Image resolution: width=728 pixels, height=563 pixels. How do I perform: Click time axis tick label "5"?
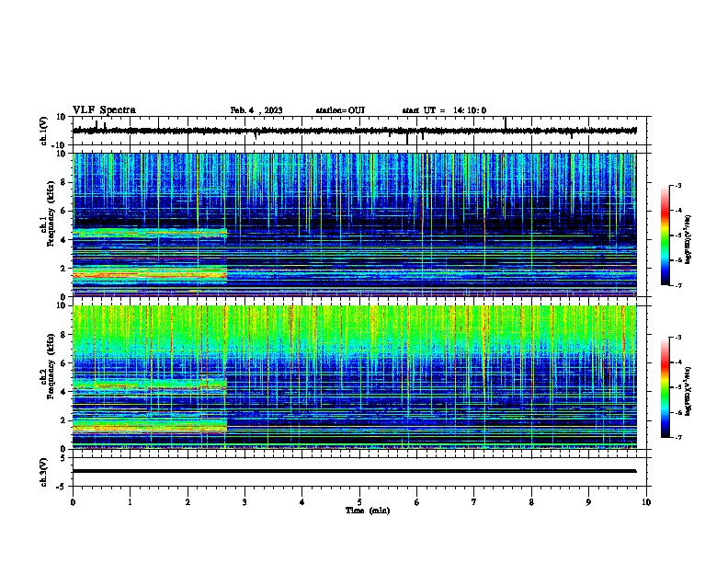[359, 502]
